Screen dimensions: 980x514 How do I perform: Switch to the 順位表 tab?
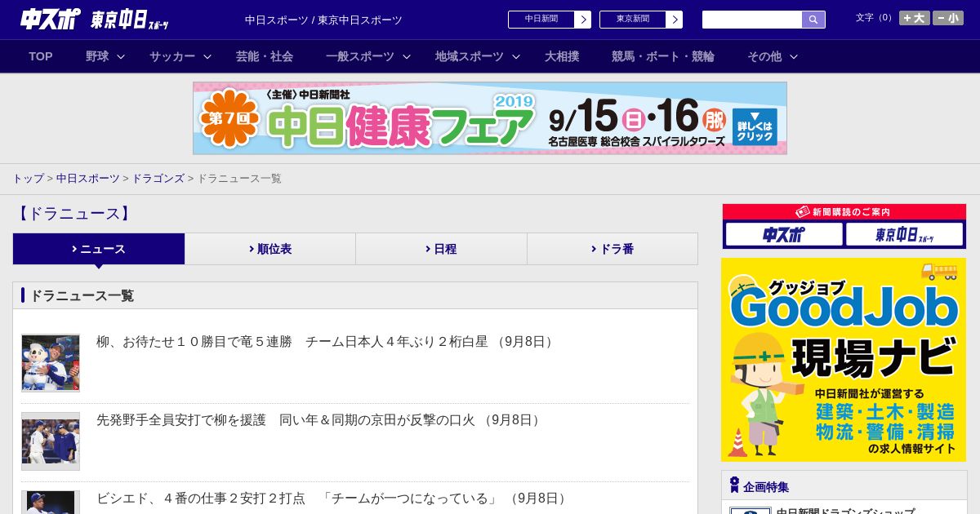coord(270,249)
